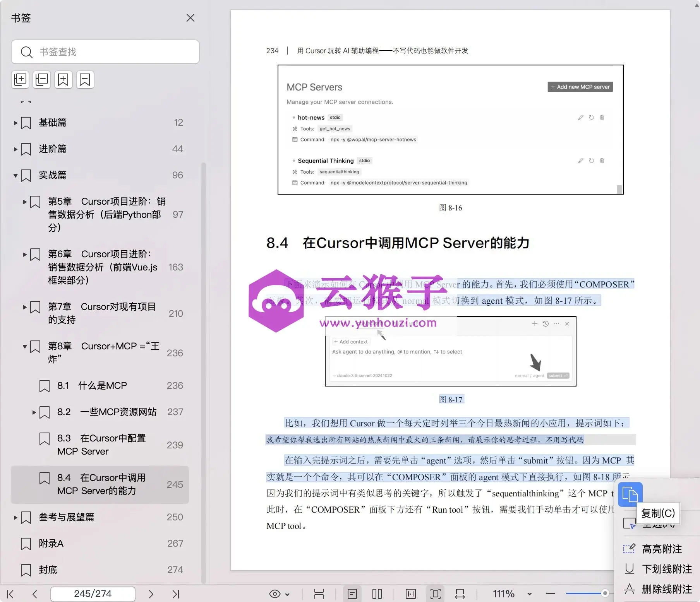
Task: Open bookmark 8.3 在Cursor中配置MCP Server
Action: pyautogui.click(x=100, y=445)
